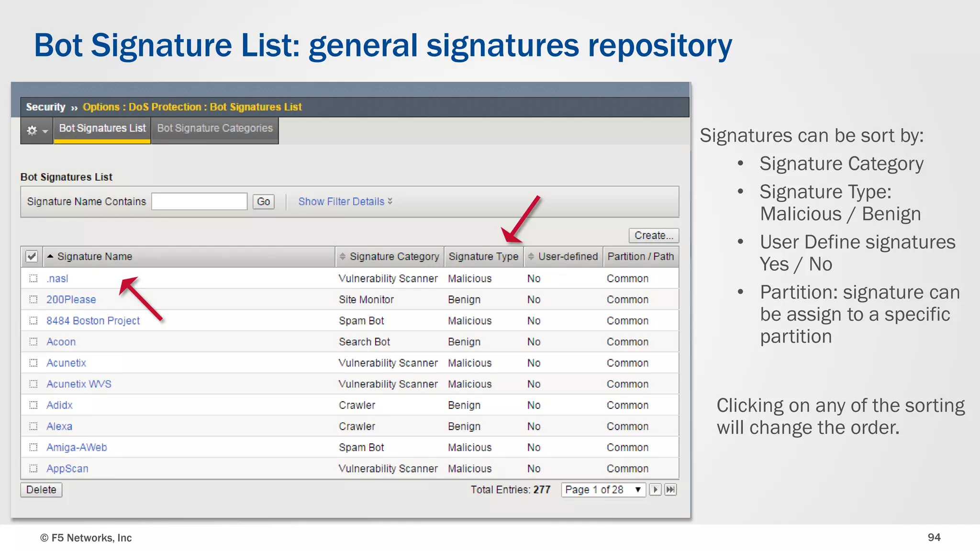Open the Alexa signature link
The width and height of the screenshot is (980, 551).
[59, 426]
